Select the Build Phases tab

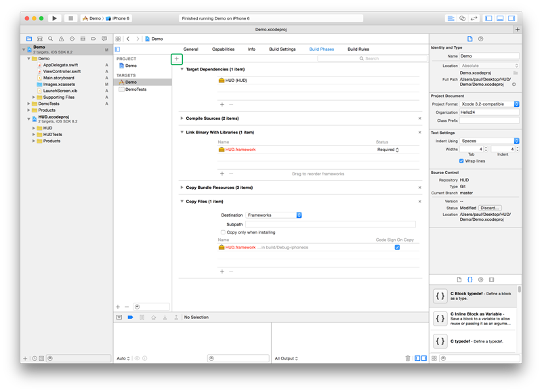point(321,49)
